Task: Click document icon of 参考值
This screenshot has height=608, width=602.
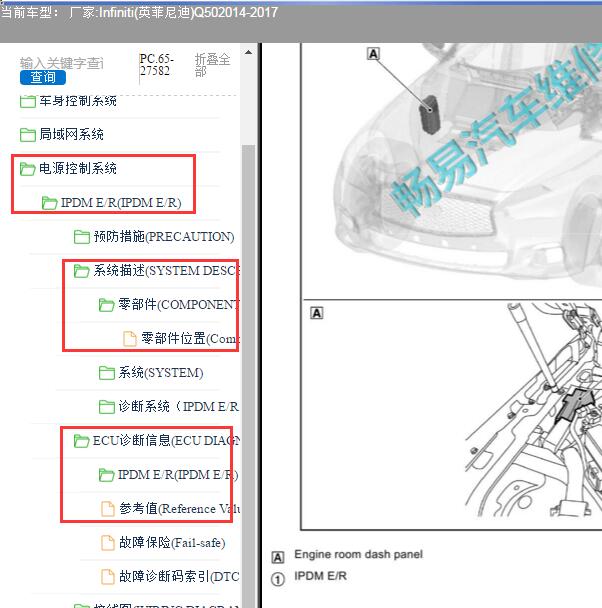Action: coord(108,509)
